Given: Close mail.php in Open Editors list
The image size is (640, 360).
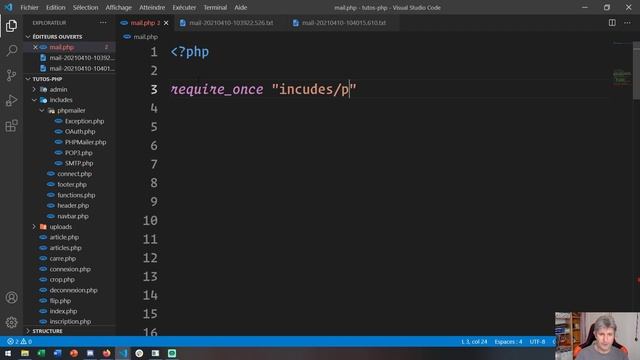Looking at the screenshot, I should tap(35, 47).
